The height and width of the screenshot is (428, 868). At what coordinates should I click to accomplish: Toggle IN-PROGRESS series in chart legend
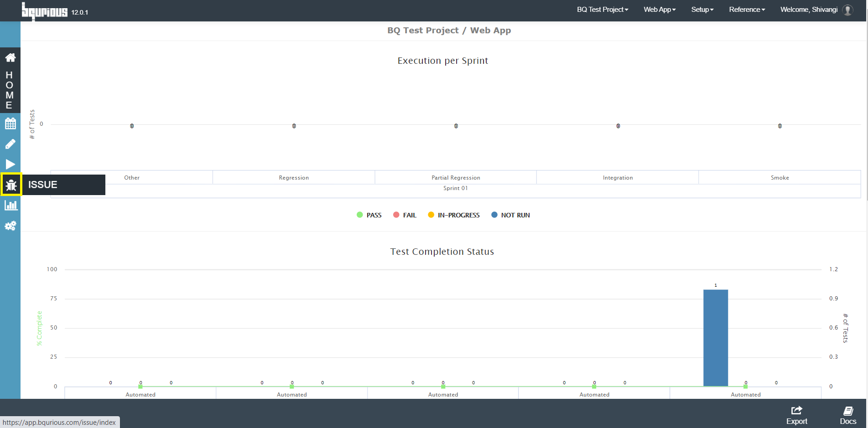(454, 215)
